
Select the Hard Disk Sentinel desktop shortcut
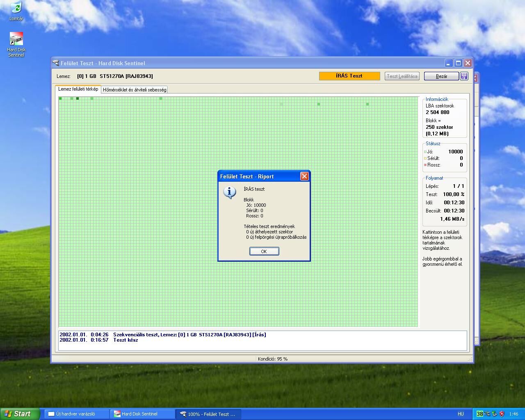[16, 45]
